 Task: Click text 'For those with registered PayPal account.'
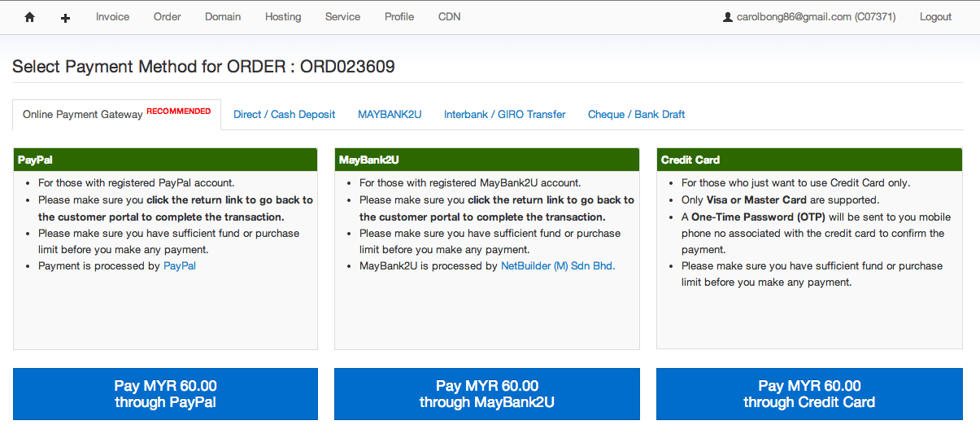[x=137, y=183]
